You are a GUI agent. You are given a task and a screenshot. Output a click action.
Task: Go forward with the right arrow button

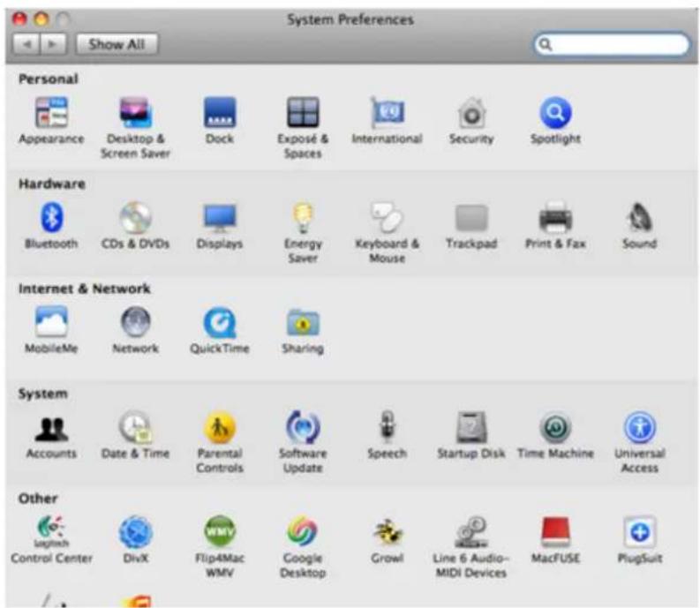tap(54, 44)
